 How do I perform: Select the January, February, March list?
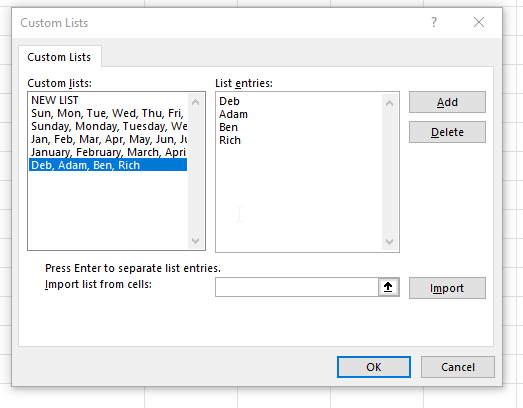(x=108, y=152)
